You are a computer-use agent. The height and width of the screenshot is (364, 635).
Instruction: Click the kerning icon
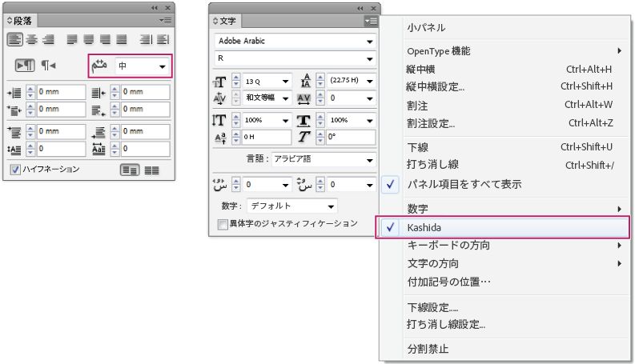pos(219,98)
